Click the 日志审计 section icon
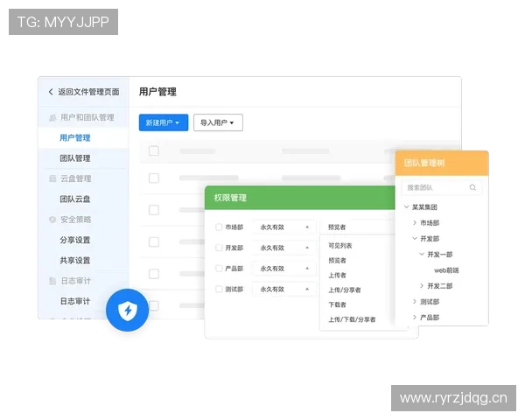Viewport: 525px width, 420px height. pyautogui.click(x=52, y=281)
